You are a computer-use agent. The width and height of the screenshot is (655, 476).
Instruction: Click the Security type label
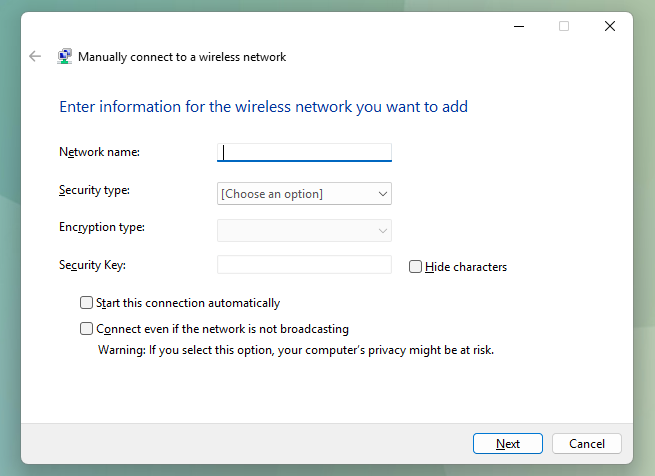tap(95, 190)
